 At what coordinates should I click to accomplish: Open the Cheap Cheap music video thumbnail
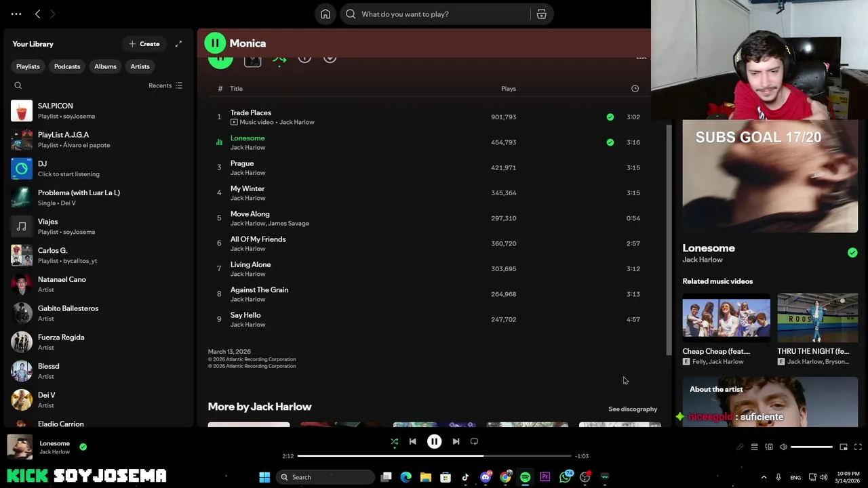click(x=726, y=318)
